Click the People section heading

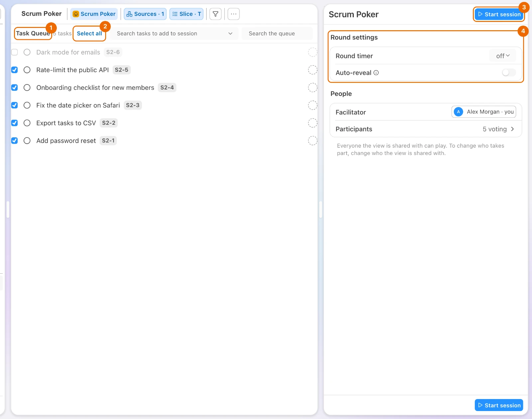click(341, 94)
